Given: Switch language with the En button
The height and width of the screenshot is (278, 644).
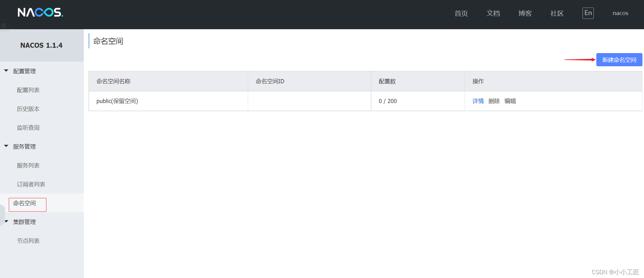Looking at the screenshot, I should click(588, 13).
